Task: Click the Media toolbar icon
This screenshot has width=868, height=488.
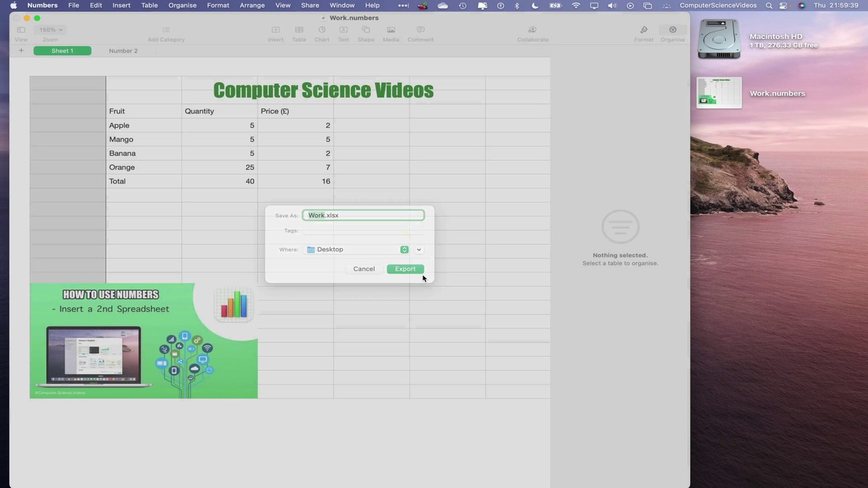Action: pos(391,30)
